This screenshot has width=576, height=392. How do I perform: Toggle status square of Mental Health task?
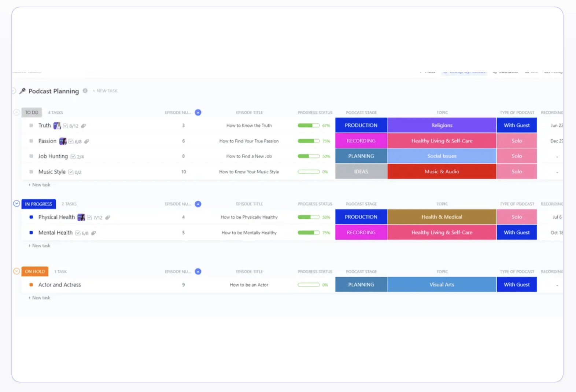click(x=31, y=233)
